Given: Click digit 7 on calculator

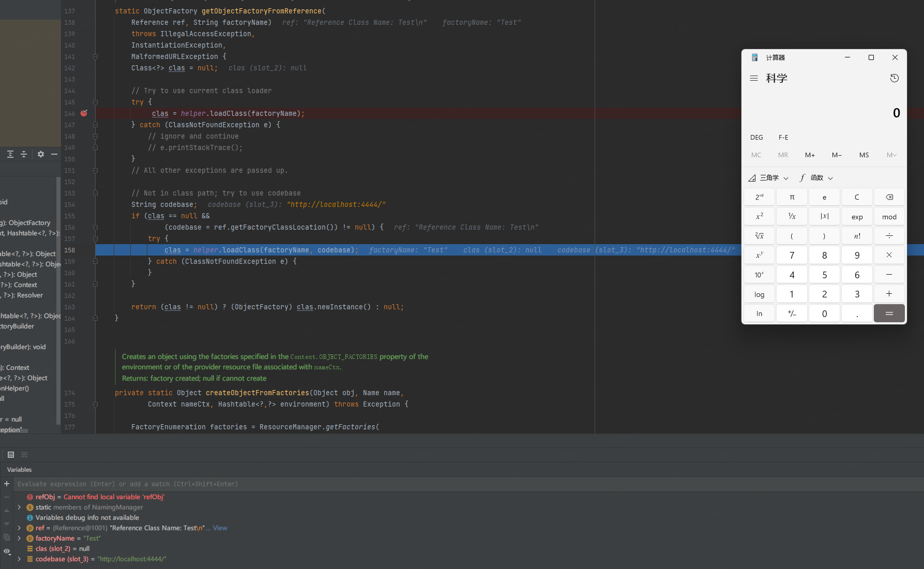Looking at the screenshot, I should [792, 255].
